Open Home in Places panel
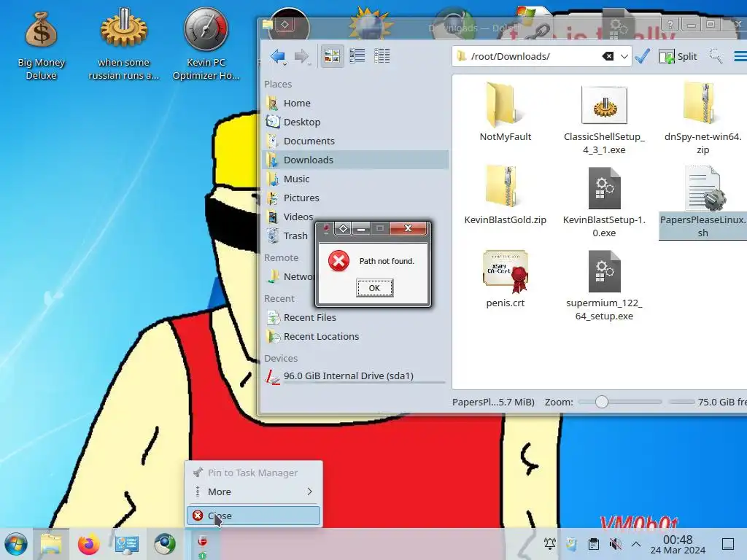The width and height of the screenshot is (747, 560). click(x=355, y=103)
